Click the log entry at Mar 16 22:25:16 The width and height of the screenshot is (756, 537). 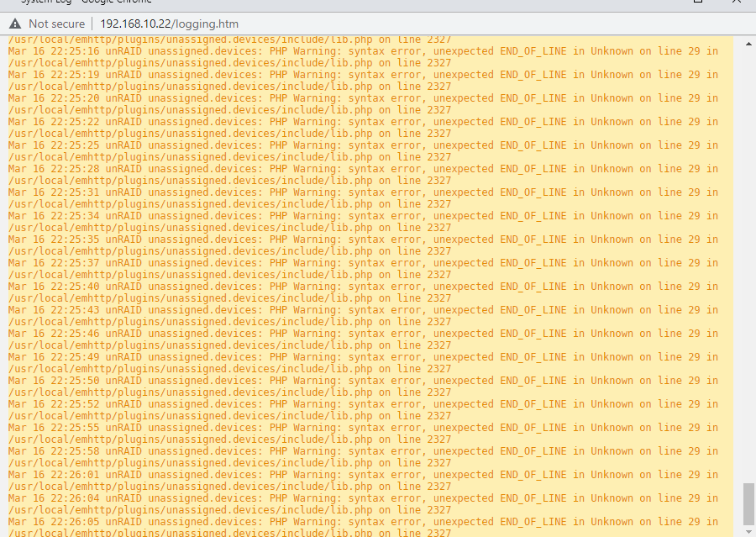363,57
